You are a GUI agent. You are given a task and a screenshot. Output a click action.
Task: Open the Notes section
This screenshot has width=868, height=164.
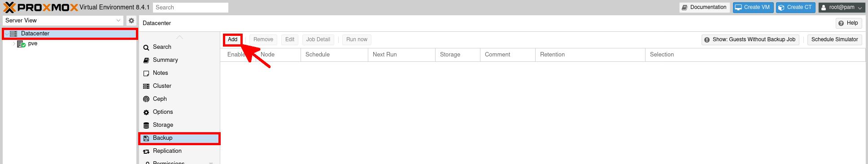(x=160, y=73)
